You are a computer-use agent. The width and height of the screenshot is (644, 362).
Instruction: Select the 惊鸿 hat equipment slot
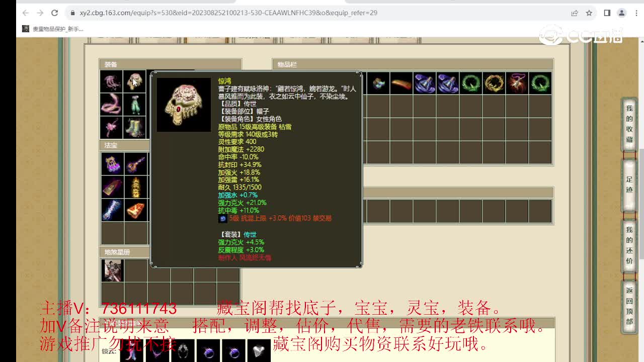coord(134,82)
